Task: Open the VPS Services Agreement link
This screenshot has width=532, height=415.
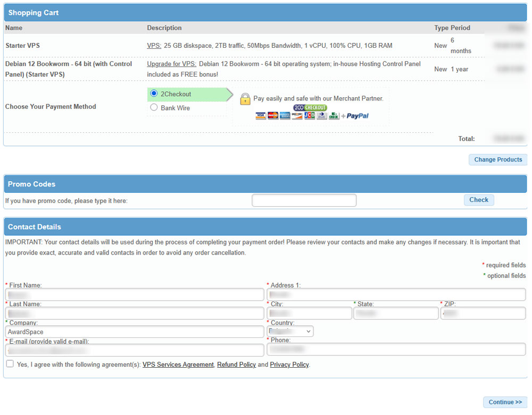Action: point(178,365)
